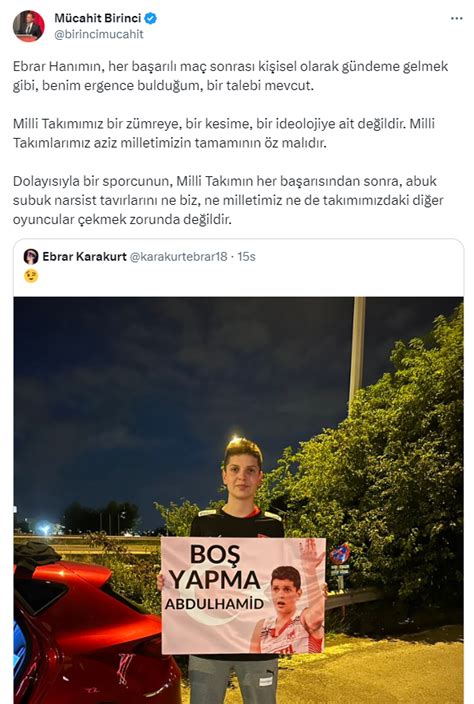
Task: Select the paragraph starting Milli Takımımız
Action: tap(224, 133)
